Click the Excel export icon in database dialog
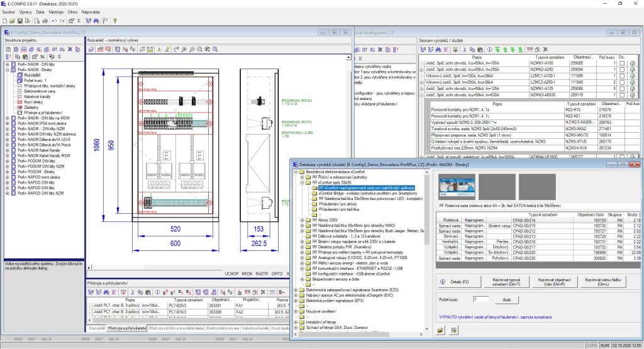The height and width of the screenshot is (349, 644). tap(453, 330)
